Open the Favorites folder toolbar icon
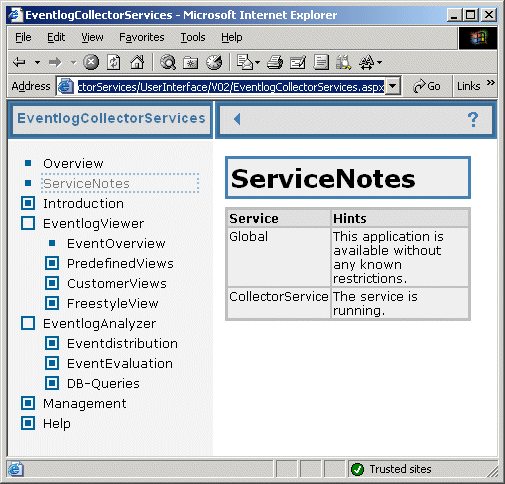505x484 pixels. 190,62
